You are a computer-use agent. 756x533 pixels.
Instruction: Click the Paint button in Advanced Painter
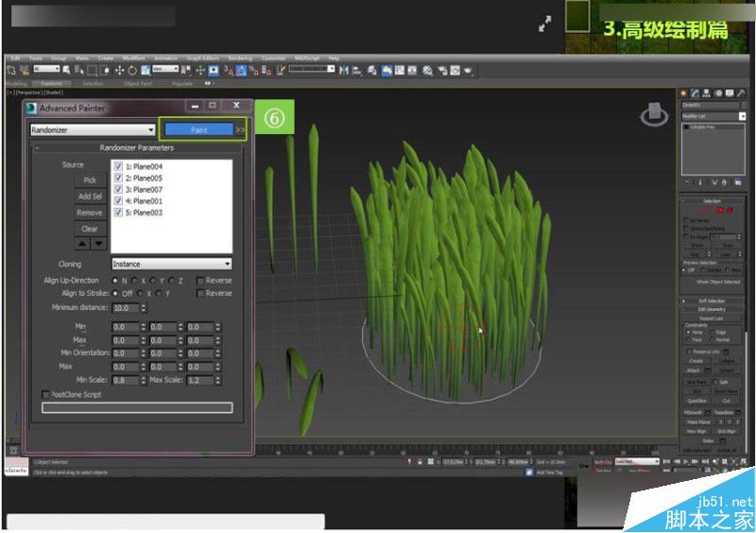tap(198, 129)
